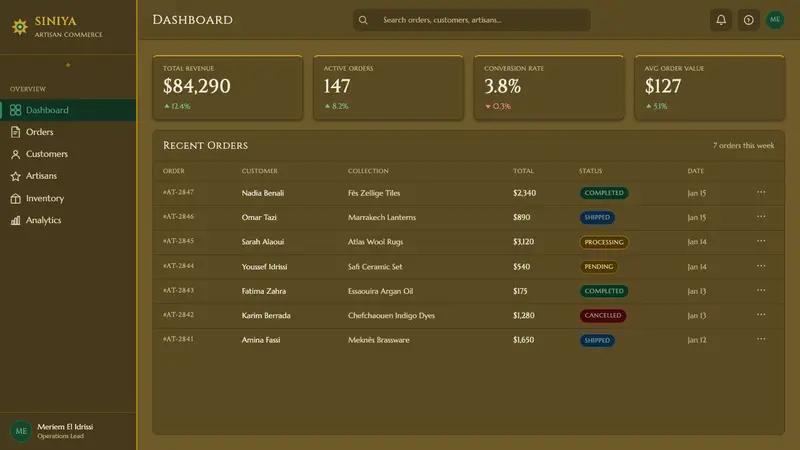Sort by the Customer column header
Image resolution: width=800 pixels, height=450 pixels.
(259, 171)
